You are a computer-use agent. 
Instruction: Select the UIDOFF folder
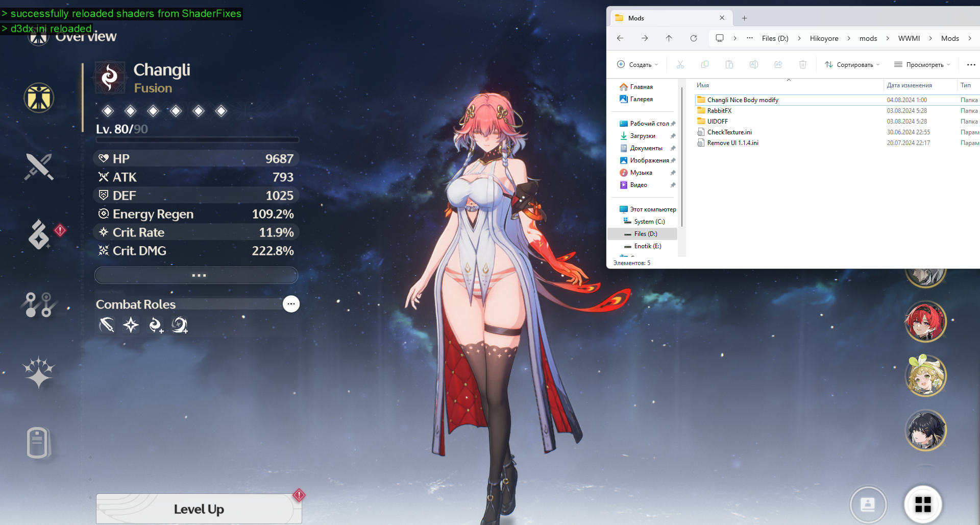pos(713,122)
